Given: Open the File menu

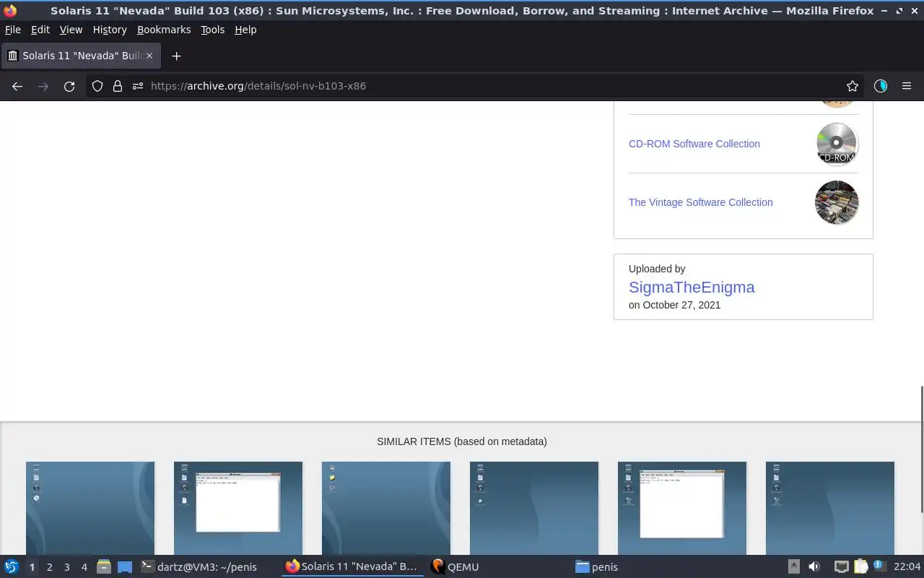Looking at the screenshot, I should click(13, 30).
